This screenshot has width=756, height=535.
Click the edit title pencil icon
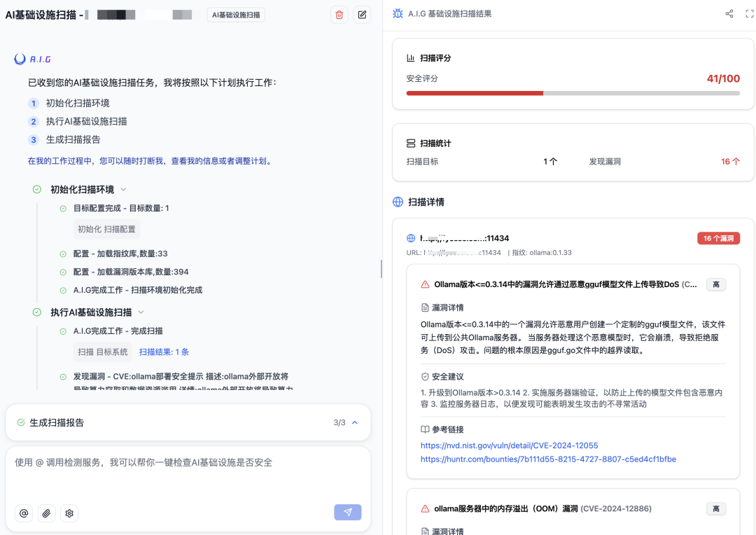[362, 15]
